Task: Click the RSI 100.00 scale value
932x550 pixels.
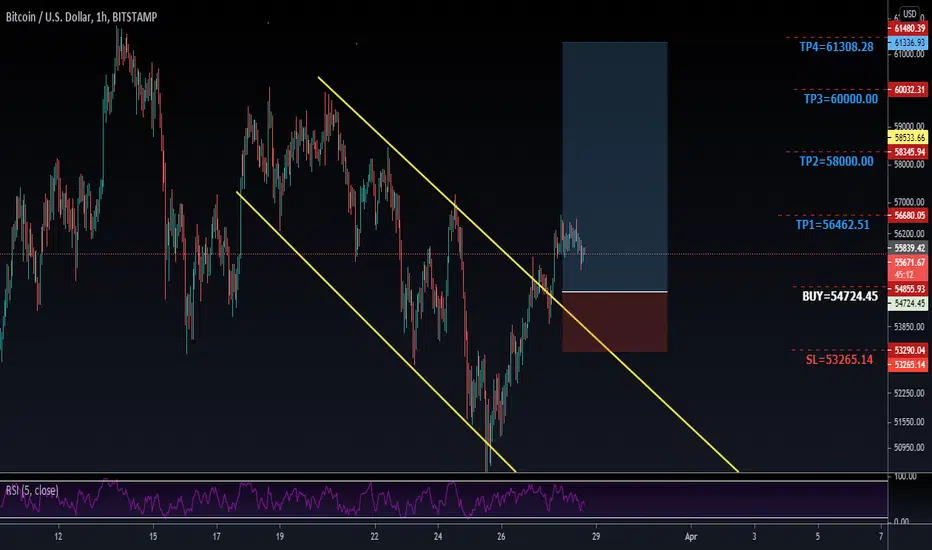Action: [x=905, y=476]
